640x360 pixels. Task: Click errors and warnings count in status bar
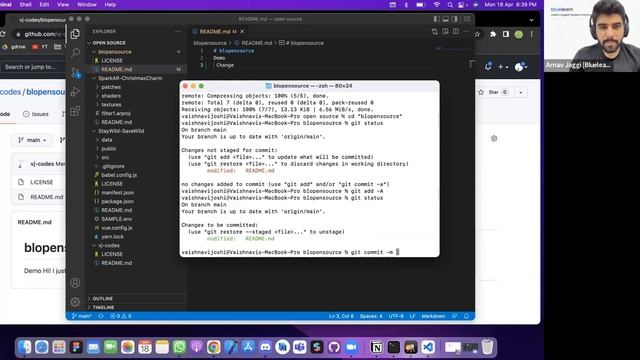tap(120, 316)
